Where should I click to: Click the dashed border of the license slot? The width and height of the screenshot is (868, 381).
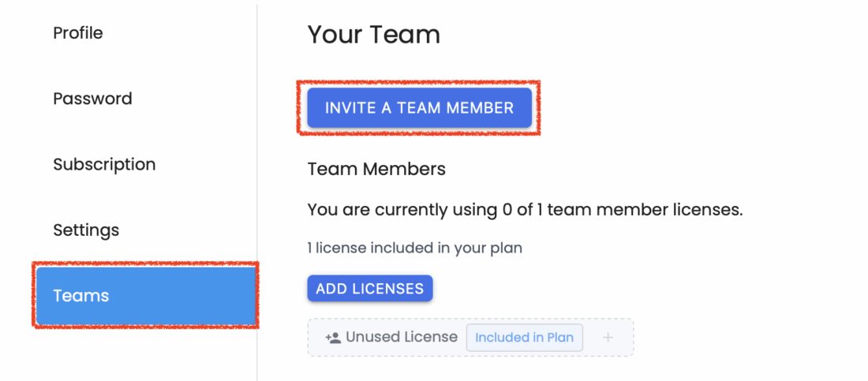click(470, 319)
